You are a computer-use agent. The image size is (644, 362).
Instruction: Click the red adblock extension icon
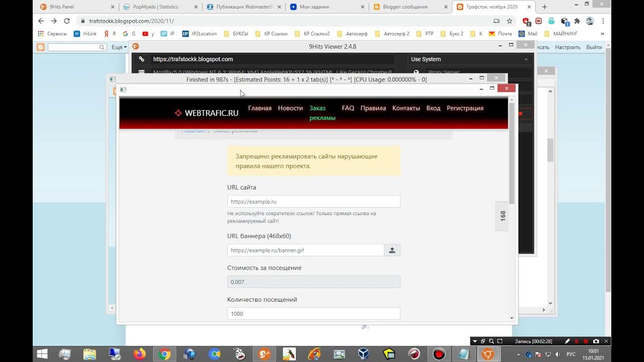[x=526, y=21]
